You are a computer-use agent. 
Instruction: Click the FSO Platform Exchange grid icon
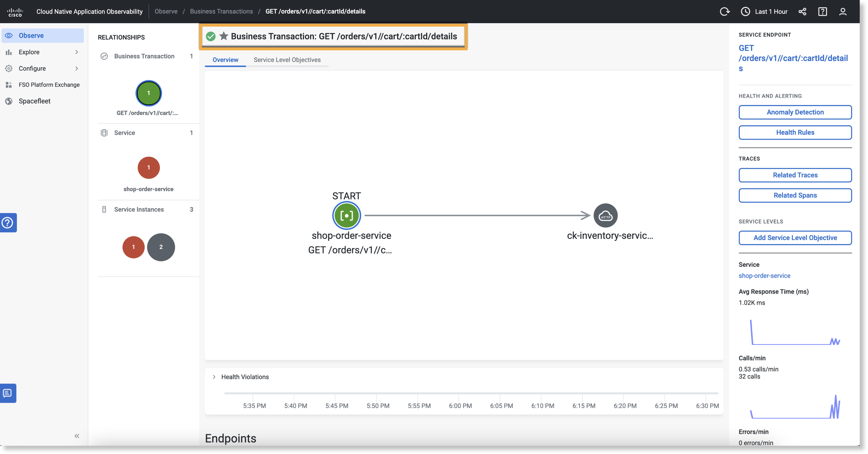click(x=9, y=85)
